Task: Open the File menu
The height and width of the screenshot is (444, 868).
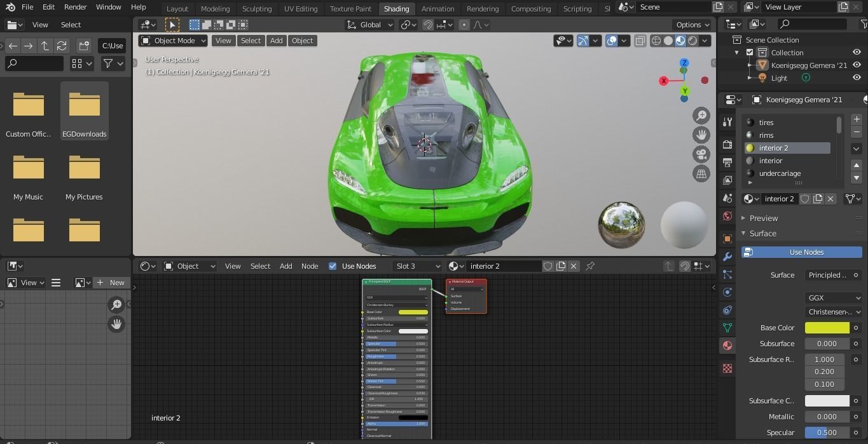Action: click(x=27, y=7)
